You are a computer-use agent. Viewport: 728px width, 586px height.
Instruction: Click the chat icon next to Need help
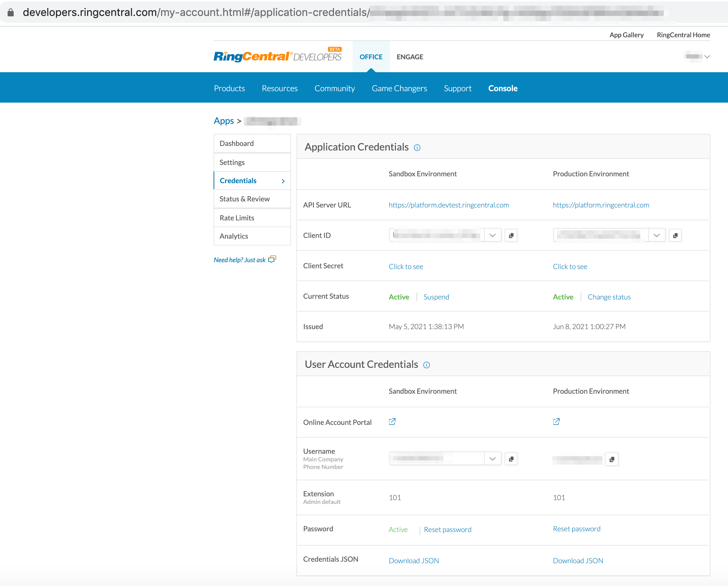tap(272, 259)
